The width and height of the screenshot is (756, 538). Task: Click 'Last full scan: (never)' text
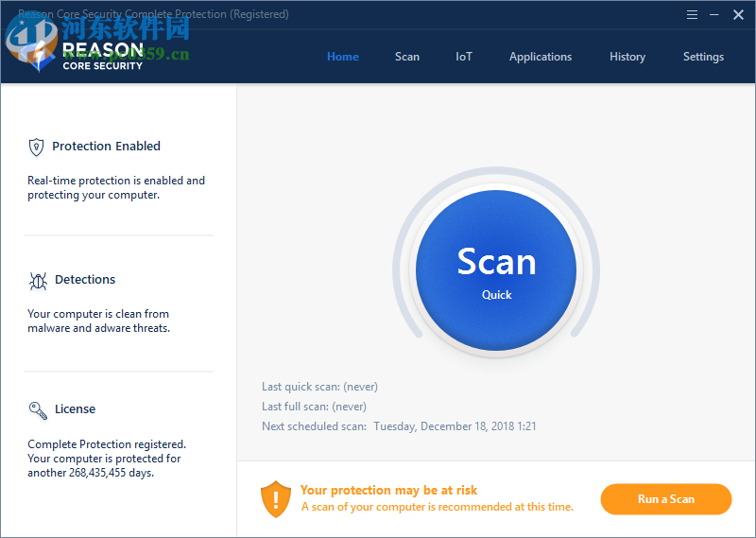coord(314,407)
